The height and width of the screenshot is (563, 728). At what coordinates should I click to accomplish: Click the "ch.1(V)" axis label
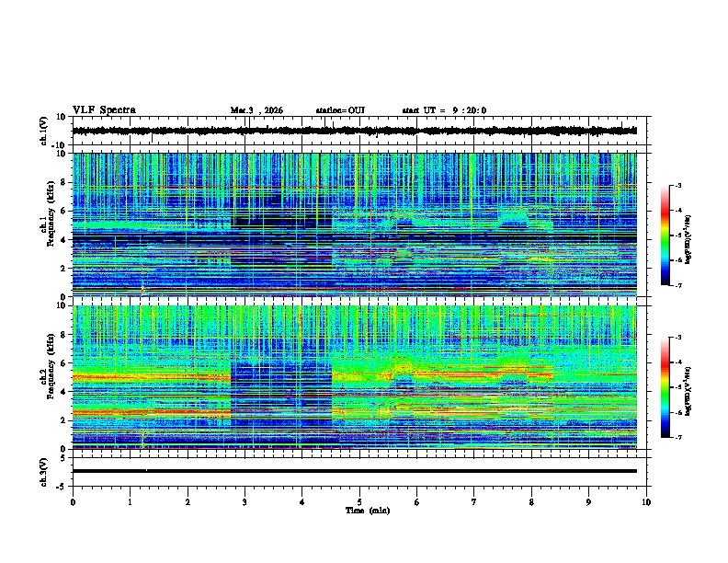pyautogui.click(x=44, y=131)
